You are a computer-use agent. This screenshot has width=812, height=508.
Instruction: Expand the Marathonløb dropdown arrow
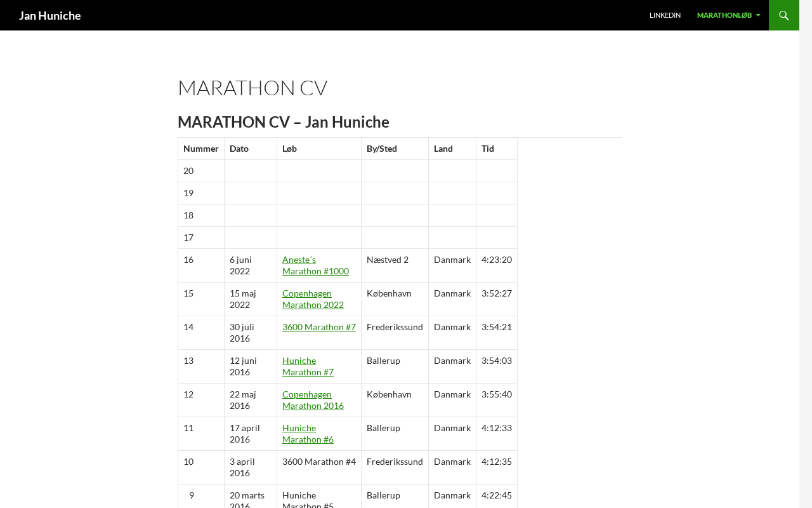click(758, 15)
